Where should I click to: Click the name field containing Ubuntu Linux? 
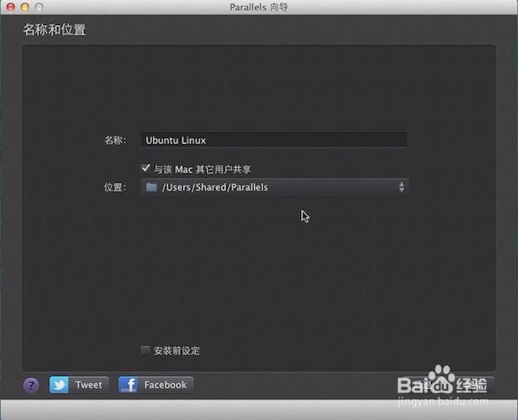(x=274, y=140)
